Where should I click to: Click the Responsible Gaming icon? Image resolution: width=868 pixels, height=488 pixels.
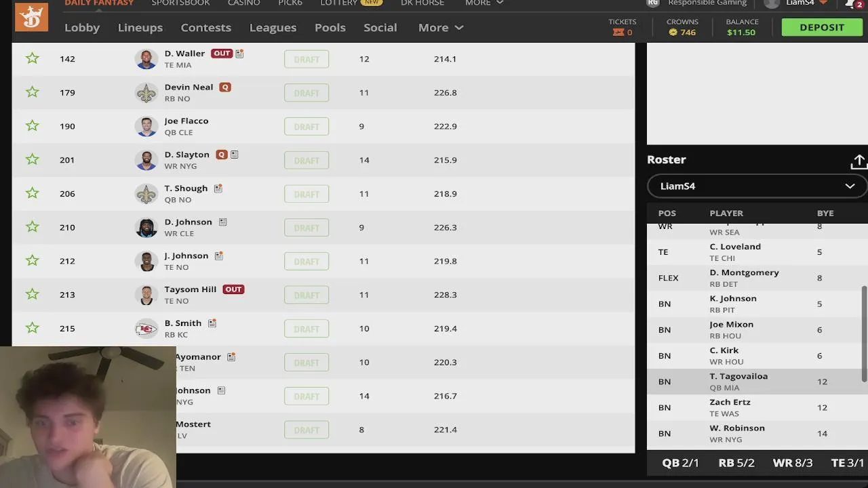pos(652,3)
